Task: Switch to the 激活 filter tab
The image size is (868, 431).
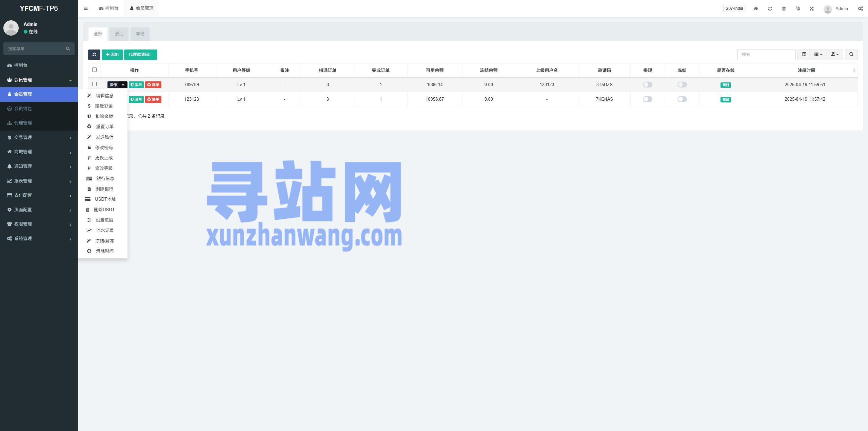Action: point(119,34)
